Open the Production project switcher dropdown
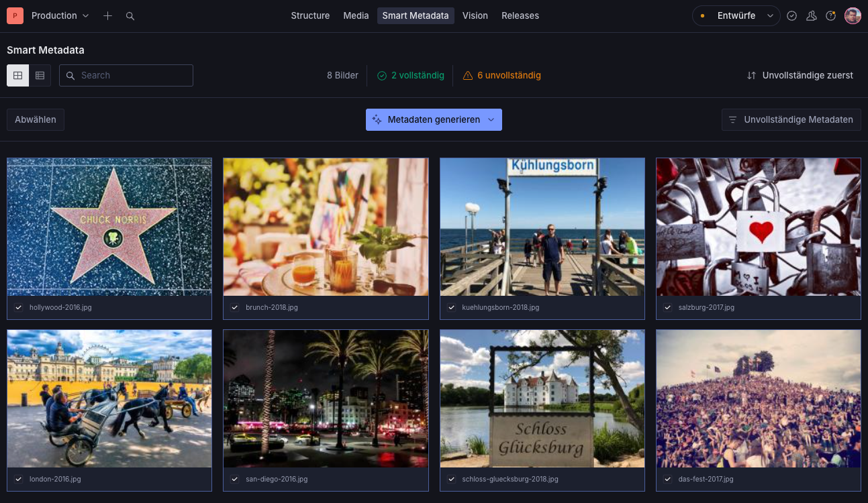The height and width of the screenshot is (503, 868). tap(60, 15)
